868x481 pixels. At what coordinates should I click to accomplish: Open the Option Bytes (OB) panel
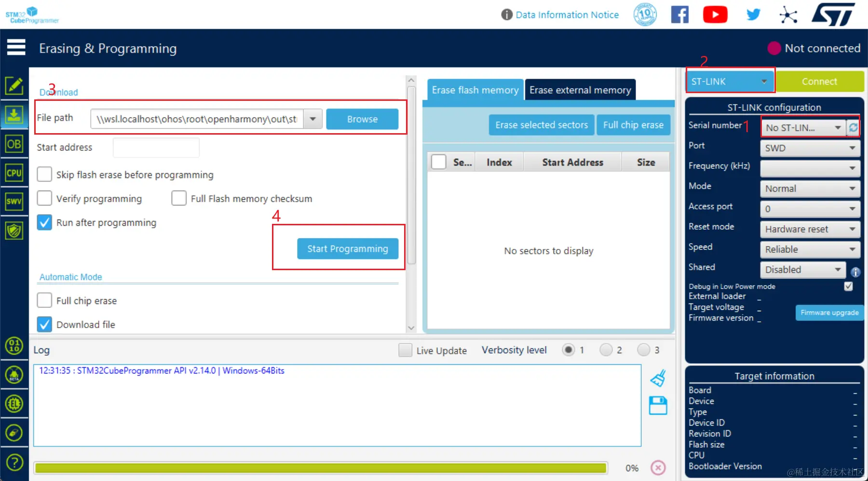click(14, 144)
